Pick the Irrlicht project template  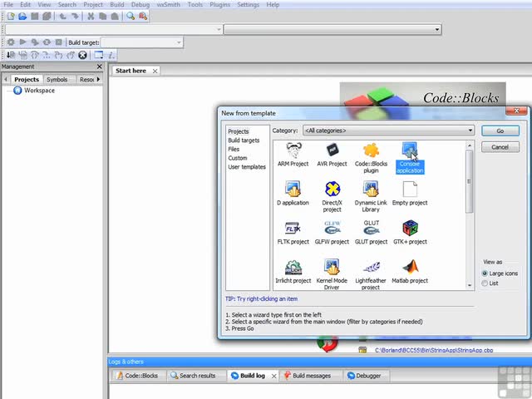[293, 272]
